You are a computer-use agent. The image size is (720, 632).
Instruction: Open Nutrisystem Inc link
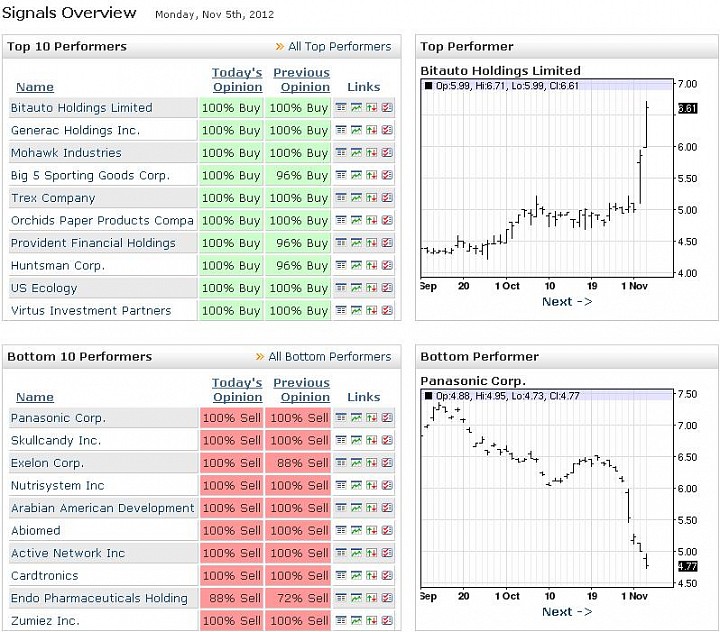(57, 485)
